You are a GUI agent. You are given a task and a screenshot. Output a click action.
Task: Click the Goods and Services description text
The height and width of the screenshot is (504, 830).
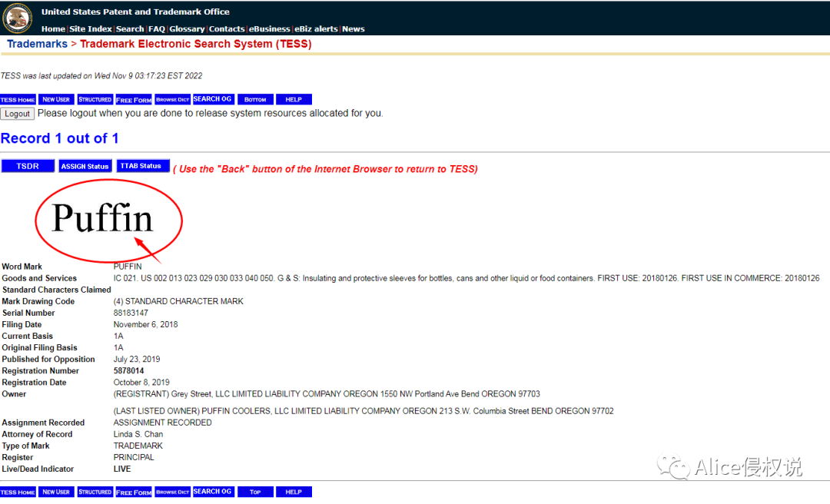pos(466,278)
